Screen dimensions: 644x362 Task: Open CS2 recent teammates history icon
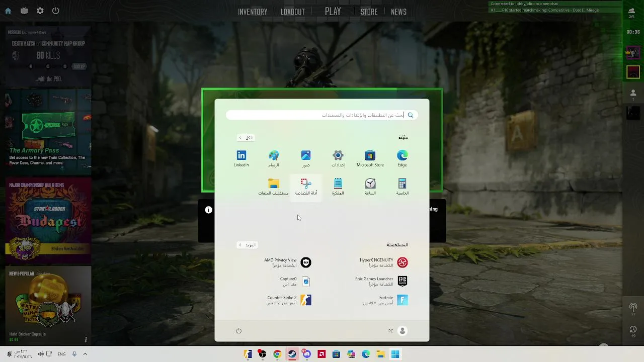tap(633, 330)
